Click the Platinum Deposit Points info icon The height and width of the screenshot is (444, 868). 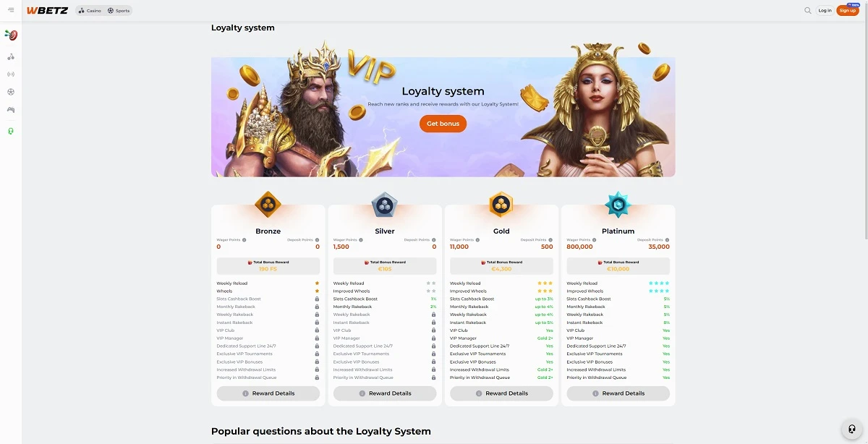[x=666, y=239]
